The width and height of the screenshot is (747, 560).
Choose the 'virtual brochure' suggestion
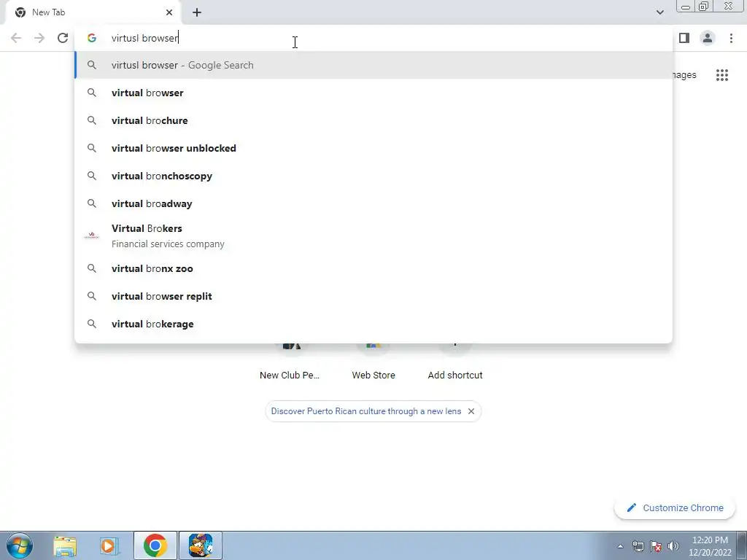373,120
